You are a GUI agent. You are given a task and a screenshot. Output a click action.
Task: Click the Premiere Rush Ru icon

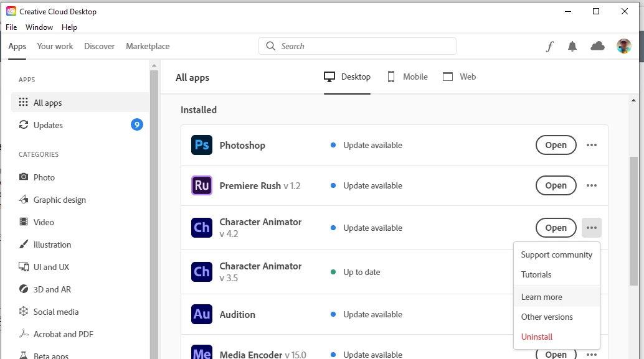click(x=202, y=185)
